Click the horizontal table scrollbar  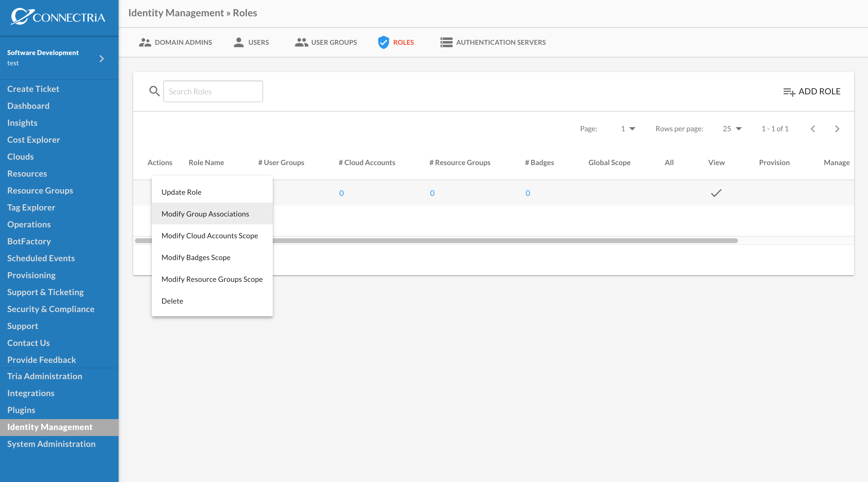[436, 240]
